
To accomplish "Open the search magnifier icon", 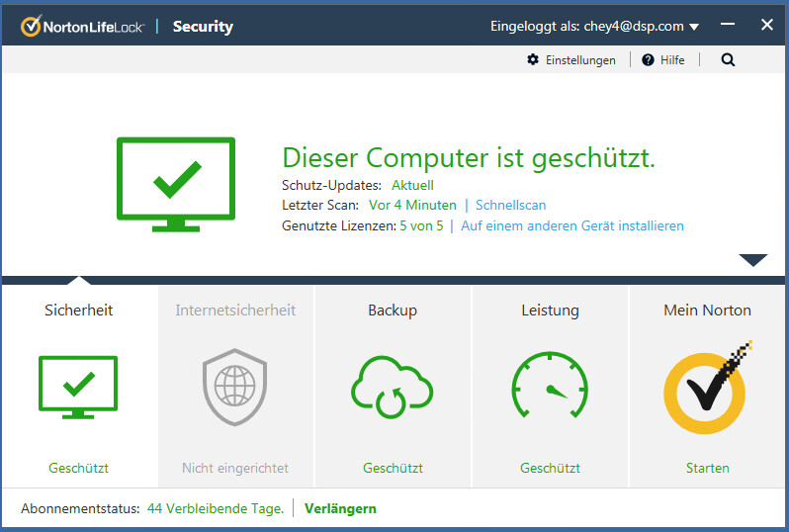I will 729,60.
